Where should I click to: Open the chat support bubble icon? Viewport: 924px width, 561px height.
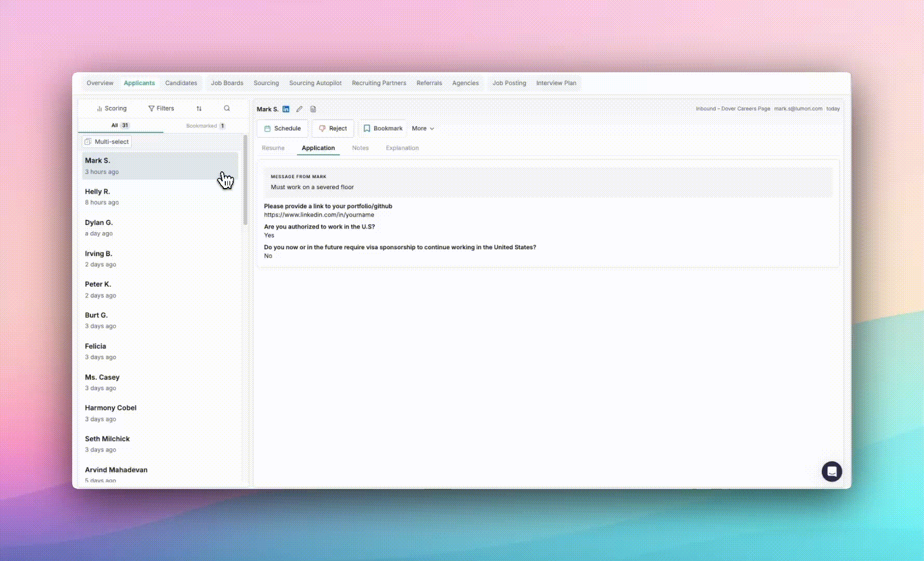pos(831,472)
